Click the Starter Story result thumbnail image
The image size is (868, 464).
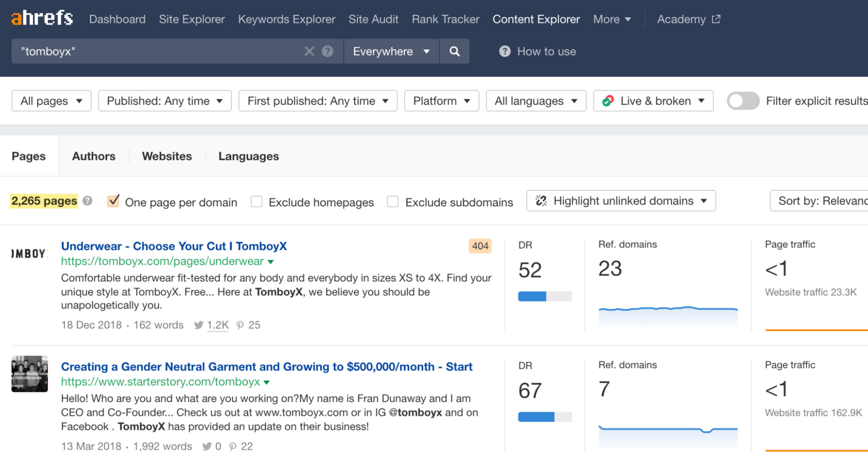[x=30, y=374]
